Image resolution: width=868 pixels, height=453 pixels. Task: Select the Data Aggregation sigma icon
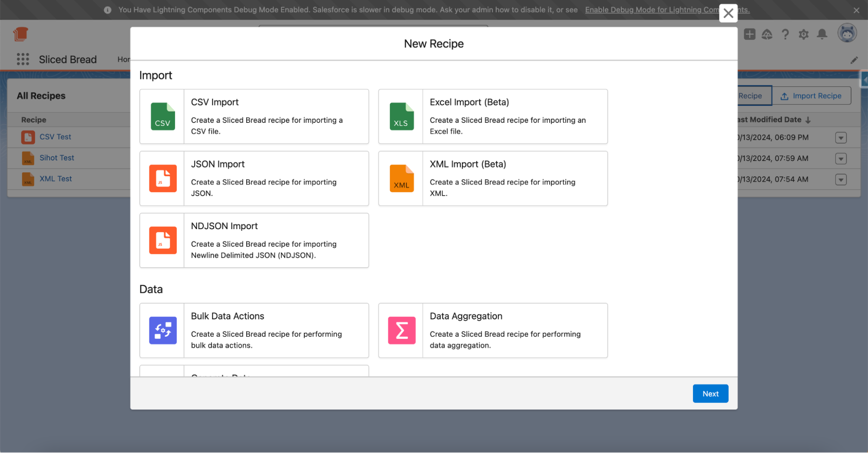click(401, 330)
